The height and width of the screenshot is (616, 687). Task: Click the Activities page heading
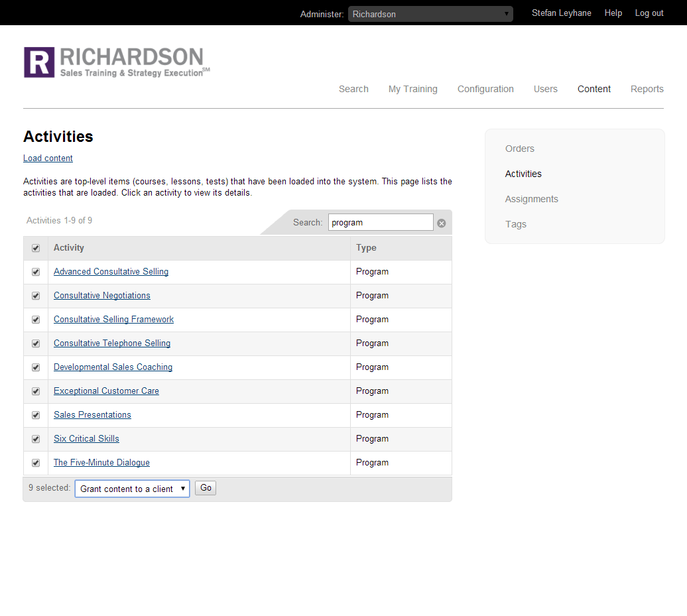58,136
